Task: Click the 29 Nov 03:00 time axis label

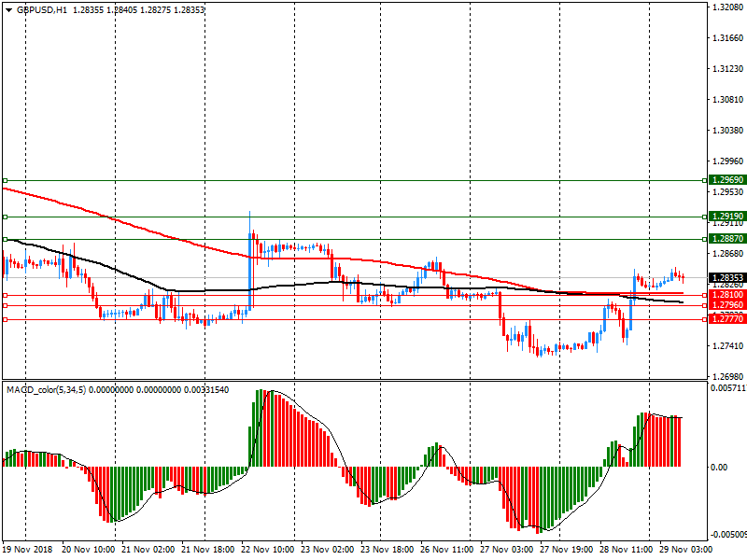Action: click(x=685, y=551)
